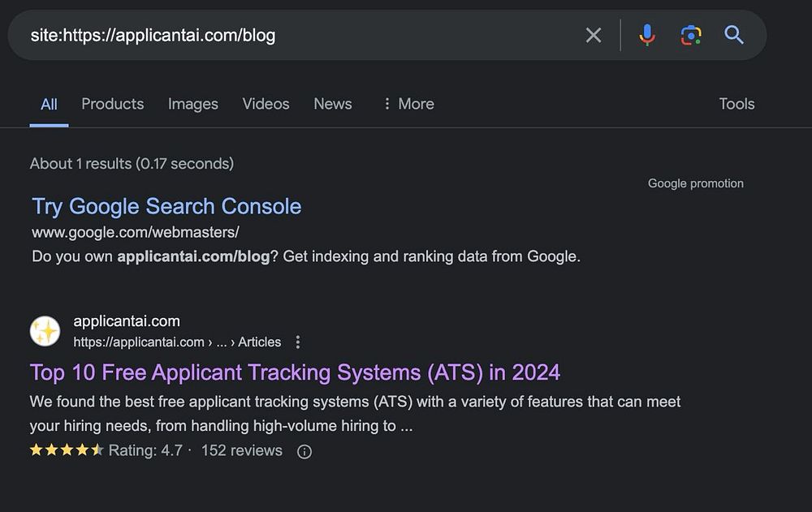
Task: Click the About 1 results count text
Action: (132, 164)
